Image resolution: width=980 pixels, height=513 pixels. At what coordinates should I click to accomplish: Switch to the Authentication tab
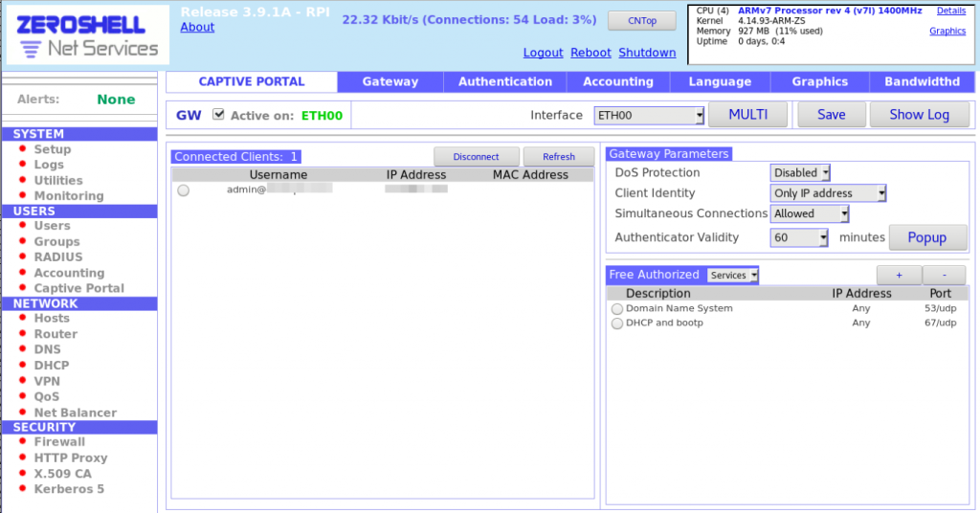point(505,82)
